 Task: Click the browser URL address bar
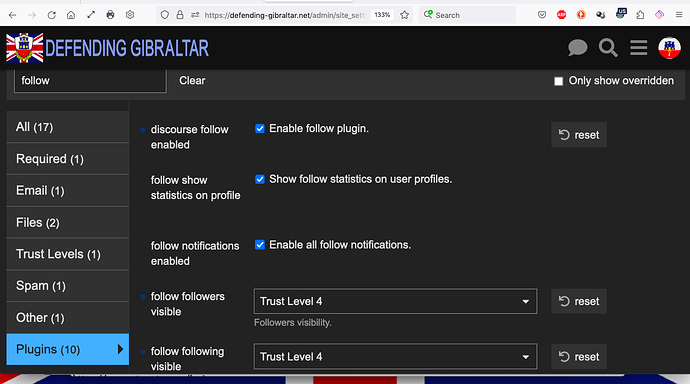pyautogui.click(x=284, y=15)
